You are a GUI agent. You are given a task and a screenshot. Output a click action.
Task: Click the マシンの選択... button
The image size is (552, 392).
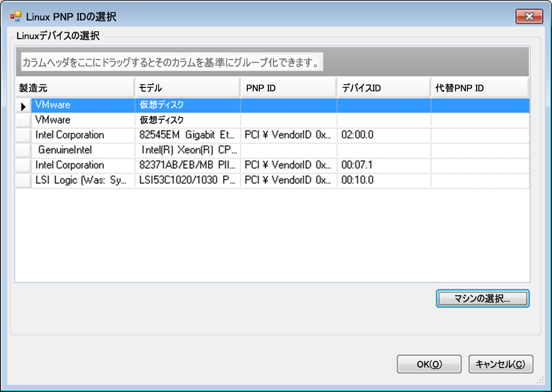(483, 298)
